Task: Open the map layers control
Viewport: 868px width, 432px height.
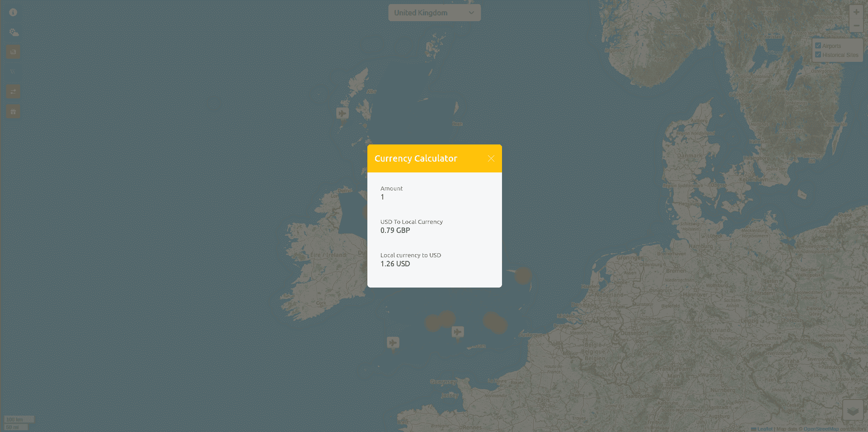Action: (853, 410)
